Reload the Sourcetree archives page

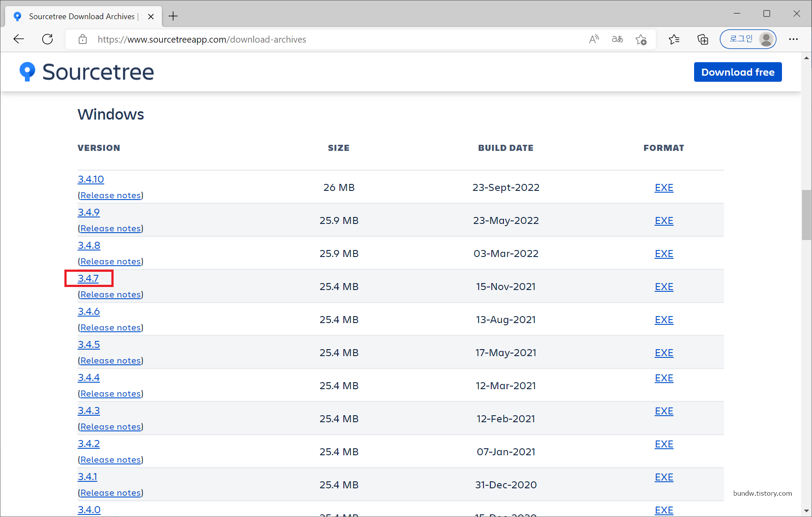tap(47, 39)
